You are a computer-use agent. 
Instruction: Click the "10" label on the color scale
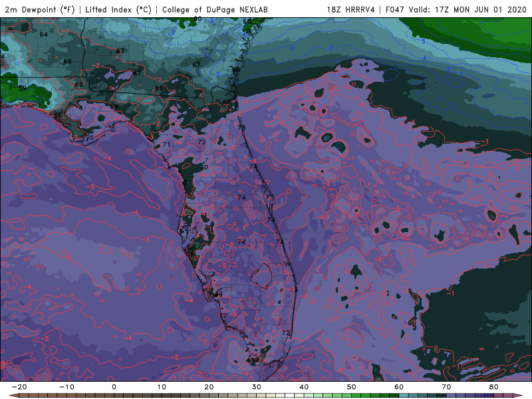pos(162,387)
